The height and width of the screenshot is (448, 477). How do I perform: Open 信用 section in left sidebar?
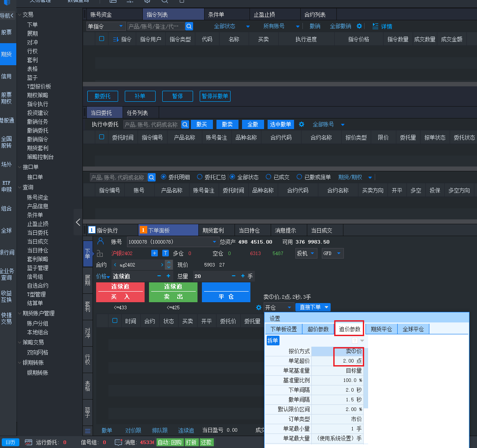click(7, 76)
